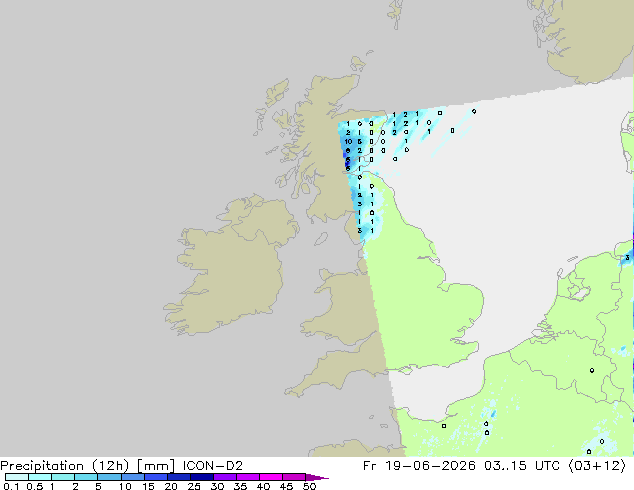Select the 40–45 mm magenta swatch

pyautogui.click(x=271, y=477)
